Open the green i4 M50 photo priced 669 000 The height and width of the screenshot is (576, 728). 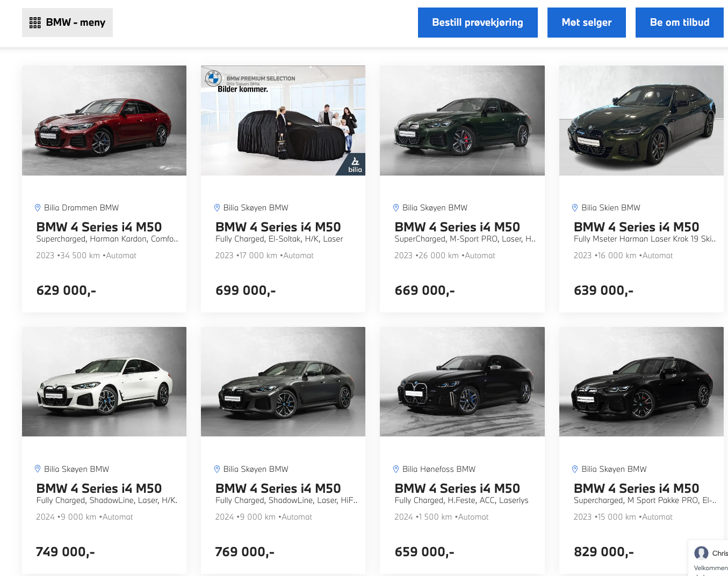click(x=462, y=120)
